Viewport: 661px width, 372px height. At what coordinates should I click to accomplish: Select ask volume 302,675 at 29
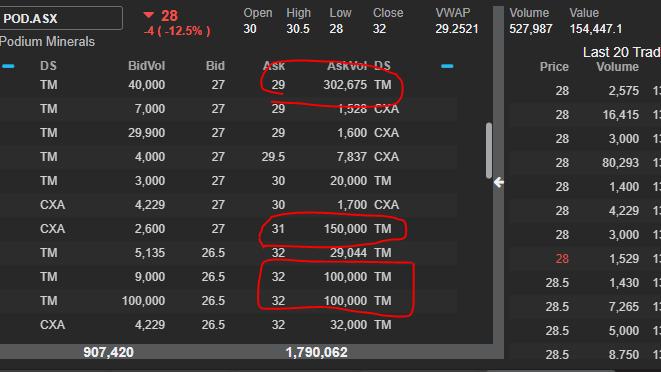tap(345, 85)
